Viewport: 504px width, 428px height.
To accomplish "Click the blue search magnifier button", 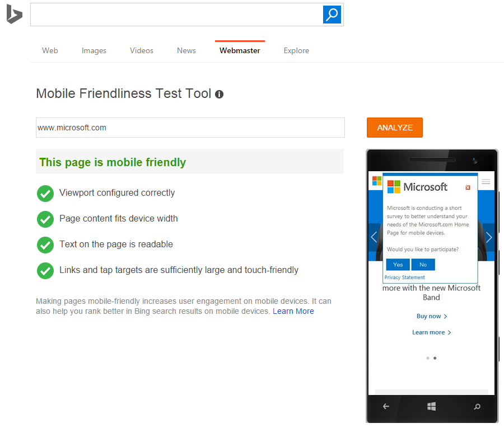I will tap(332, 15).
